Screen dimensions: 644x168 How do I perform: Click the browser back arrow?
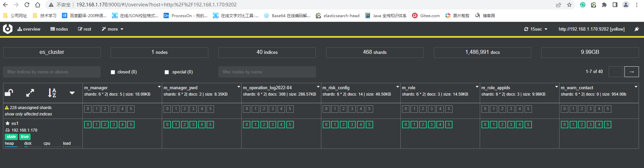coord(5,5)
